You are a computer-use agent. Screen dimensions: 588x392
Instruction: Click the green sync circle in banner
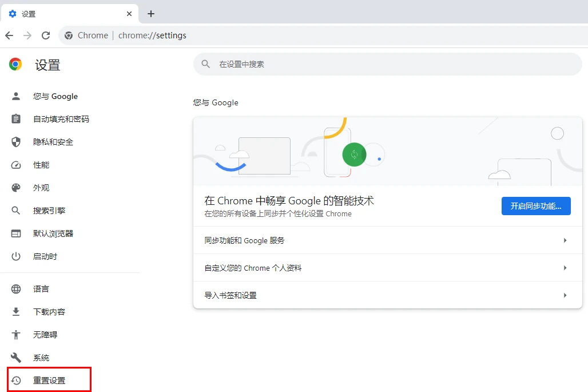coord(354,154)
